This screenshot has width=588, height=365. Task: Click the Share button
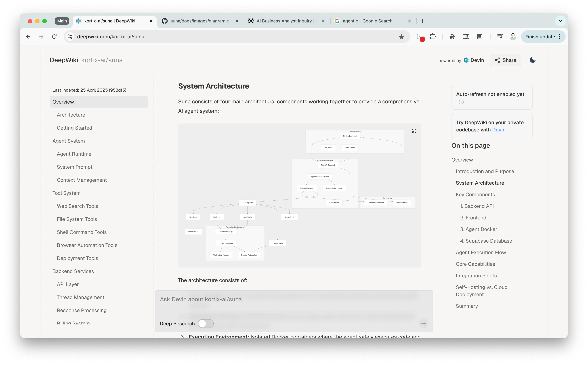(x=505, y=60)
